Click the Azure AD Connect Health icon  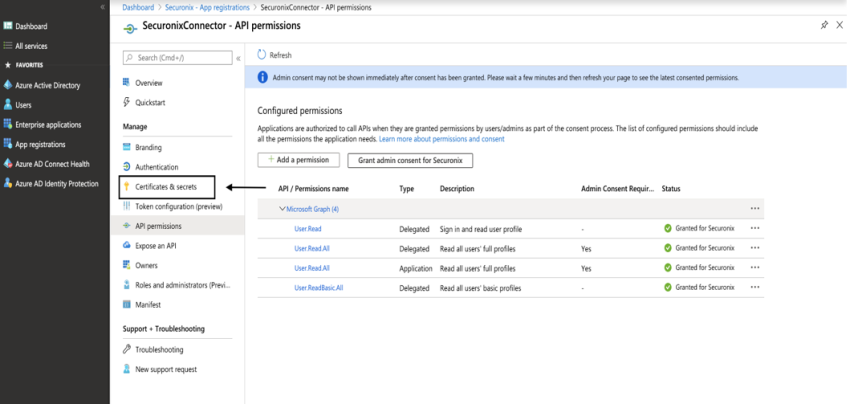8,164
